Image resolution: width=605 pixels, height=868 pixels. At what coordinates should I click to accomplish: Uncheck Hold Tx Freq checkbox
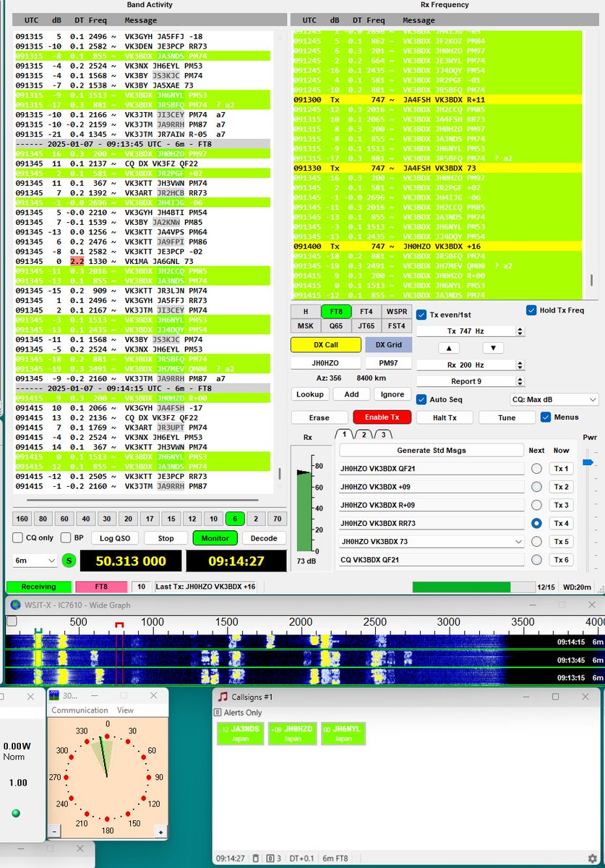click(532, 310)
